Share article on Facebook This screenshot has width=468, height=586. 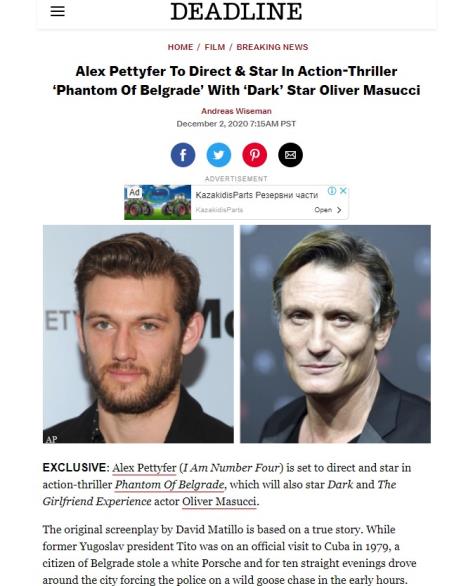183,155
